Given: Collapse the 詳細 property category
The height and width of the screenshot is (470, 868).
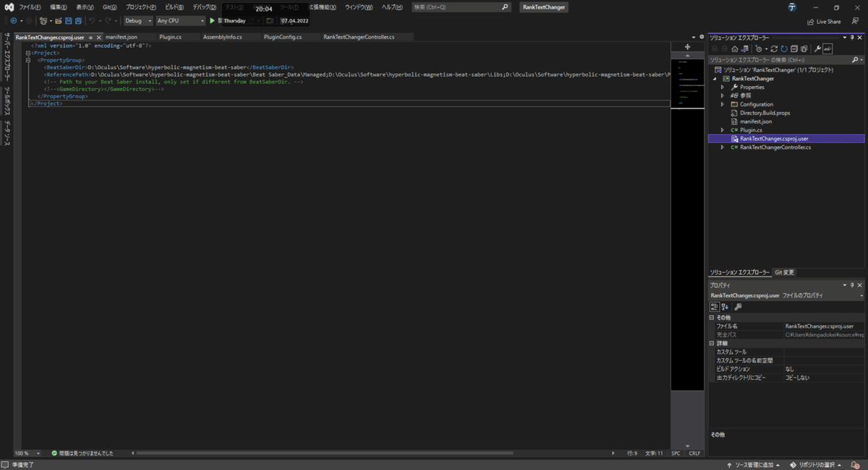Looking at the screenshot, I should 712,343.
